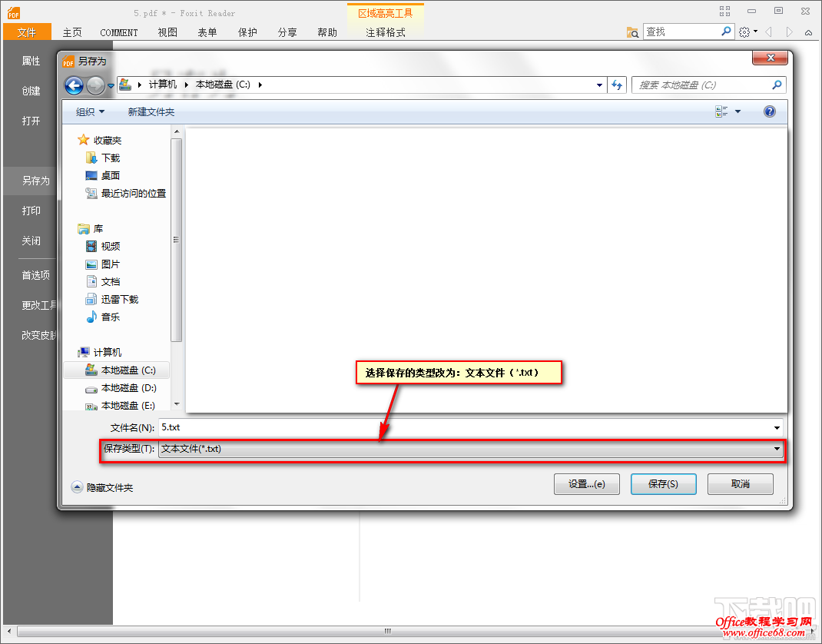The height and width of the screenshot is (644, 822).
Task: Select 创建 Create in File menu
Action: click(31, 91)
